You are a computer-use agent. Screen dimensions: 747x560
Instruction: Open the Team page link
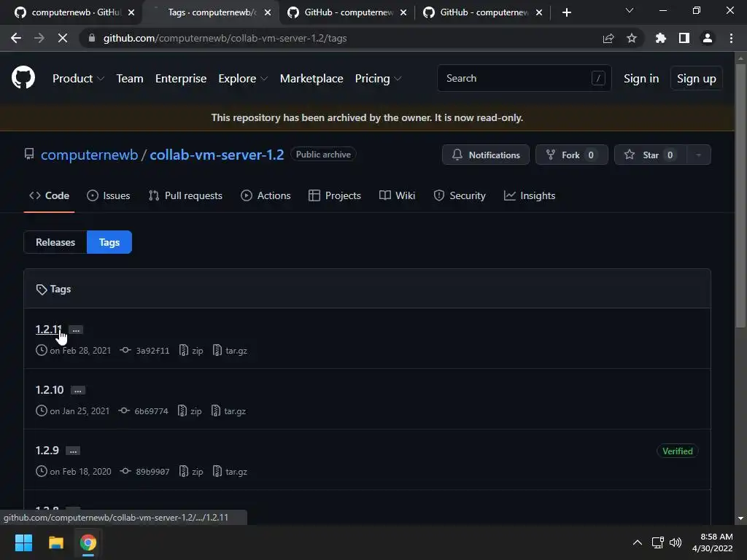coord(130,78)
